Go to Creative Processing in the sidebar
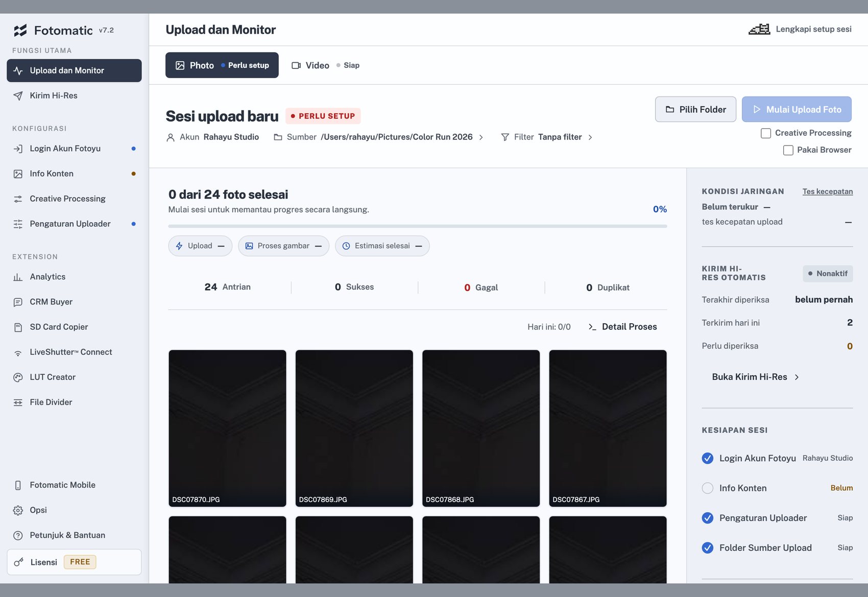Screen dimensions: 868x597 (x=74, y=199)
